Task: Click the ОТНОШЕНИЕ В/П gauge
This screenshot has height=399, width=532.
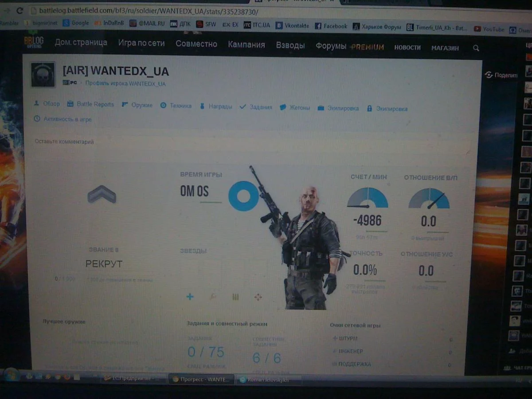Action: coord(429,198)
